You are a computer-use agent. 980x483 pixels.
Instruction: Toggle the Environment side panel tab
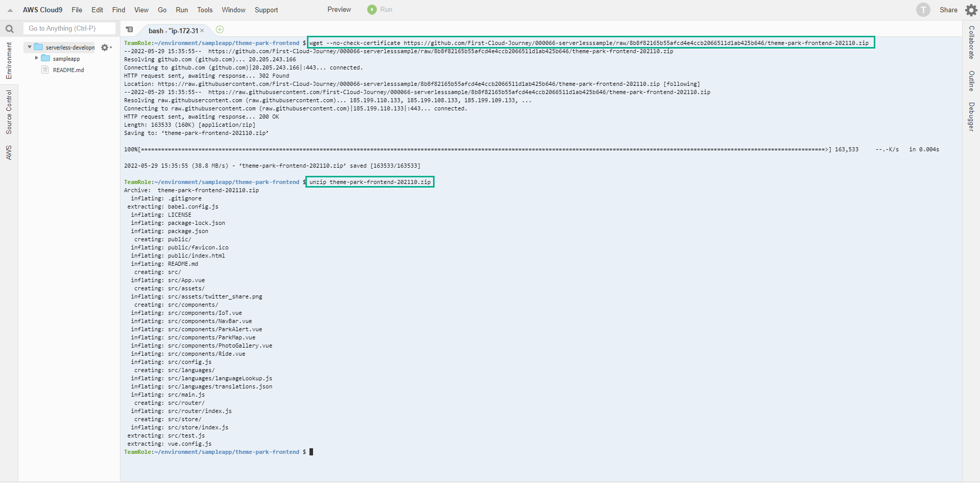pos(9,60)
